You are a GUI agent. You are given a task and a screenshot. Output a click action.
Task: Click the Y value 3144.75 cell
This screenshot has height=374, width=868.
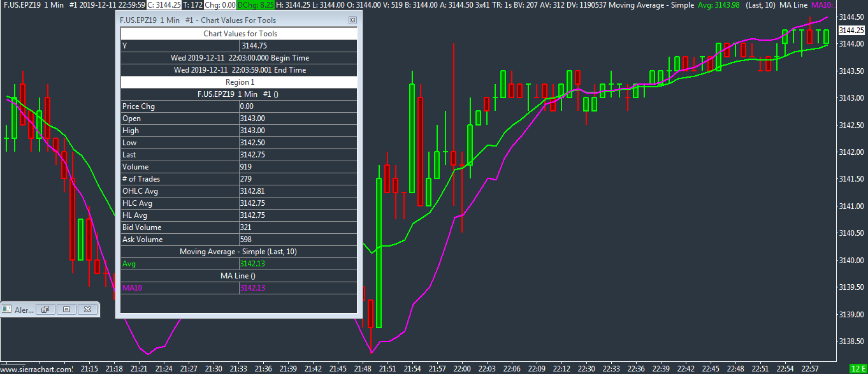(298, 46)
